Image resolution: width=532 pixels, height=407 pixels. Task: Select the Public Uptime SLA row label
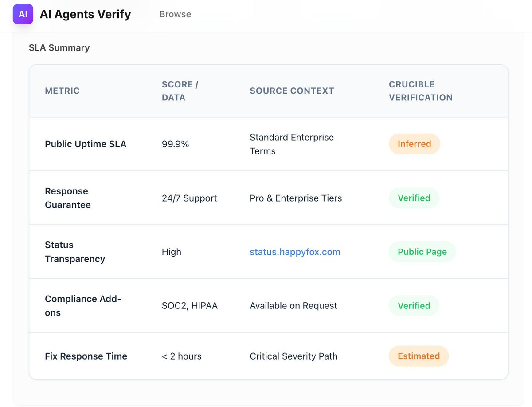[86, 144]
